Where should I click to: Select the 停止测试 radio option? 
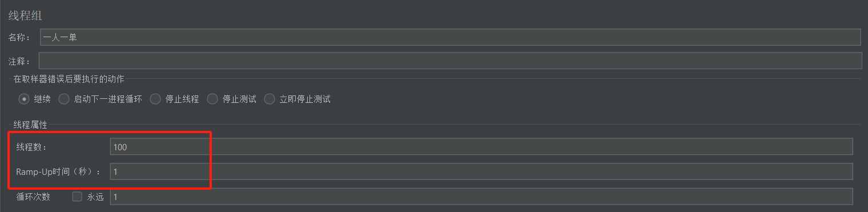point(212,99)
